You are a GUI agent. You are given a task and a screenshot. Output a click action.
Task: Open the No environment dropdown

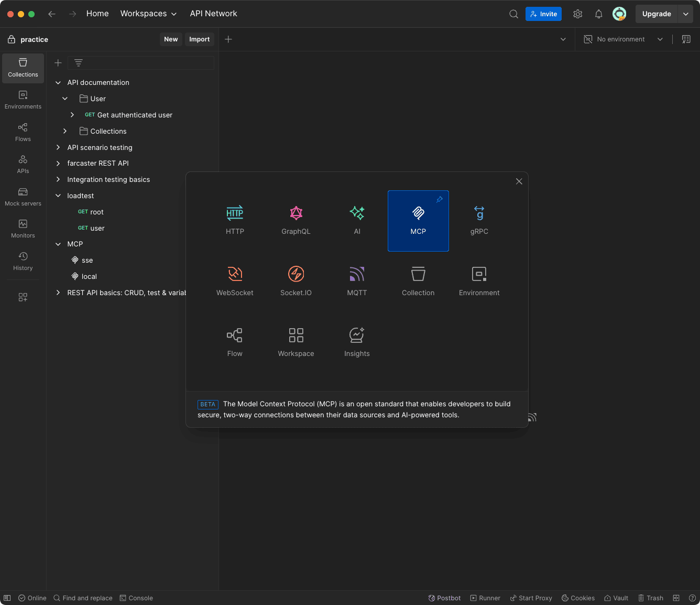[624, 39]
